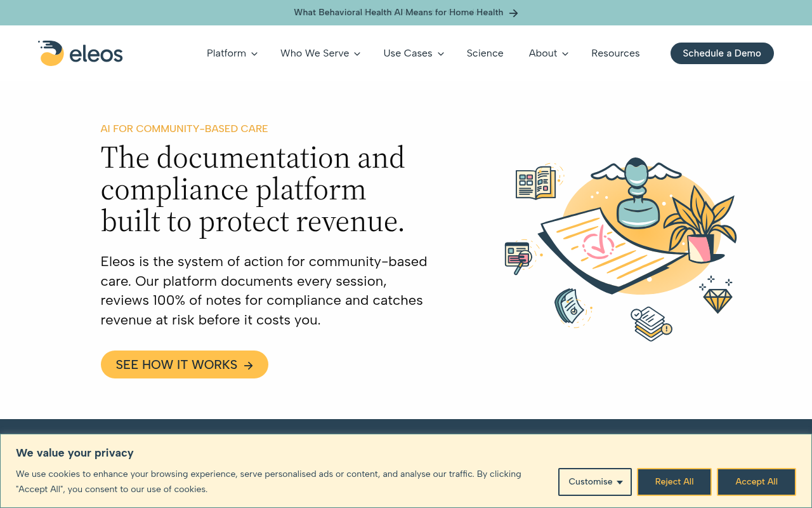Open the Customise cookie options dropdown
The width and height of the screenshot is (812, 508).
tap(595, 482)
